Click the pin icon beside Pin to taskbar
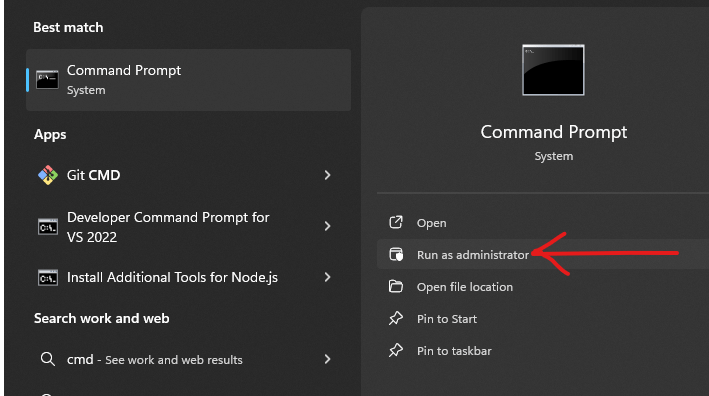Image resolution: width=709 pixels, height=396 pixels. 396,350
